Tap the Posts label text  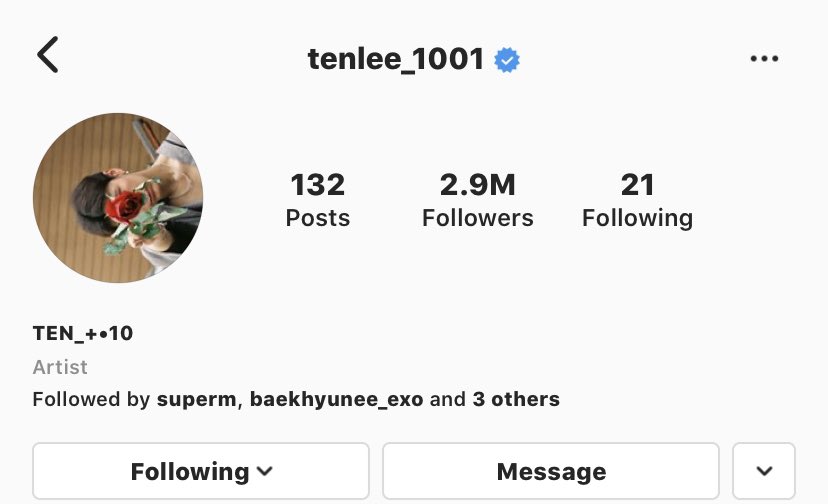click(x=317, y=218)
